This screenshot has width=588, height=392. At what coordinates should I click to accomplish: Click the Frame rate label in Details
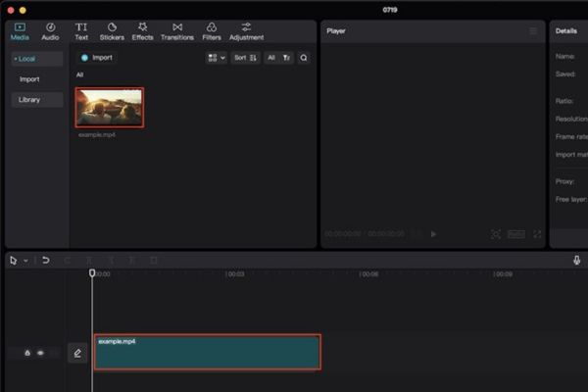click(571, 137)
